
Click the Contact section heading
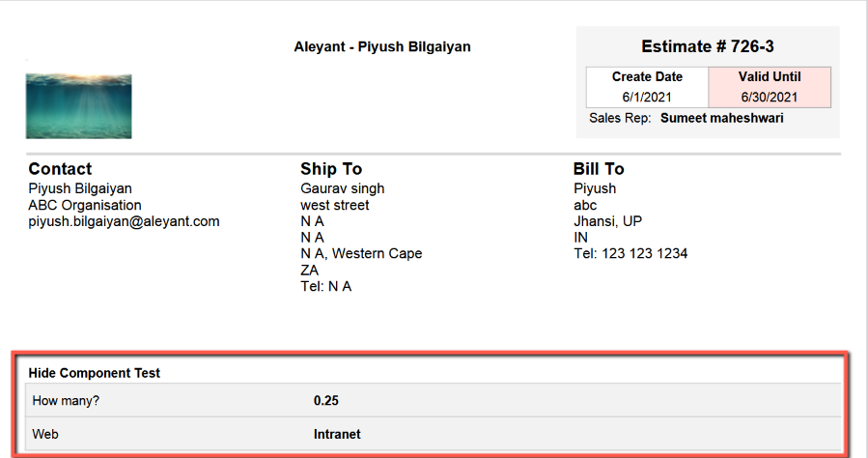click(60, 169)
